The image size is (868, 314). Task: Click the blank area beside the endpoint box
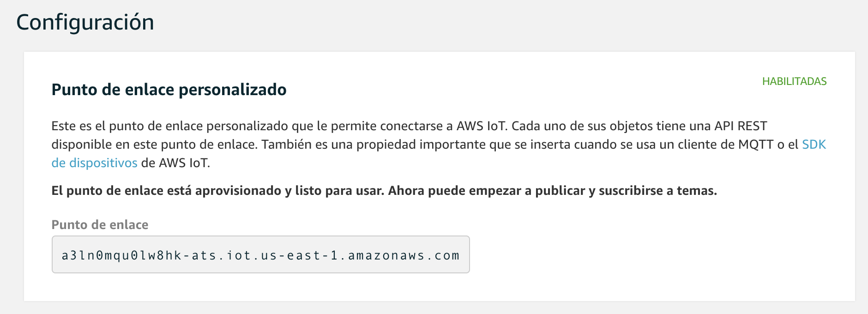point(646,254)
